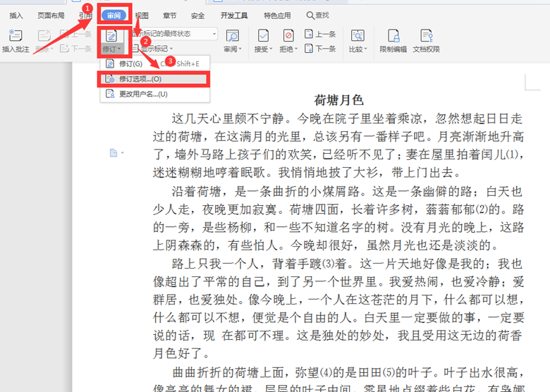Screen dimensions: 550x392
Task: Click the Accept (接受) changes icon
Action: coord(263,36)
